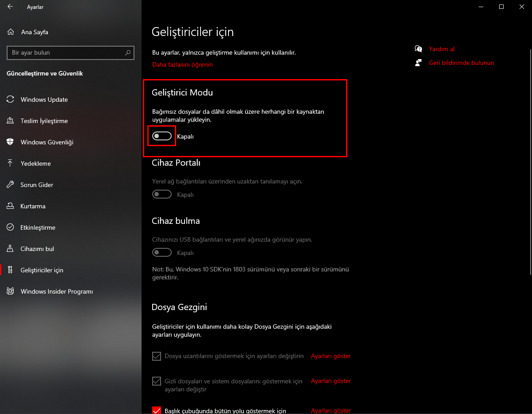The image size is (532, 414).
Task: Click the Geliştirici Modu heading
Action: click(182, 92)
